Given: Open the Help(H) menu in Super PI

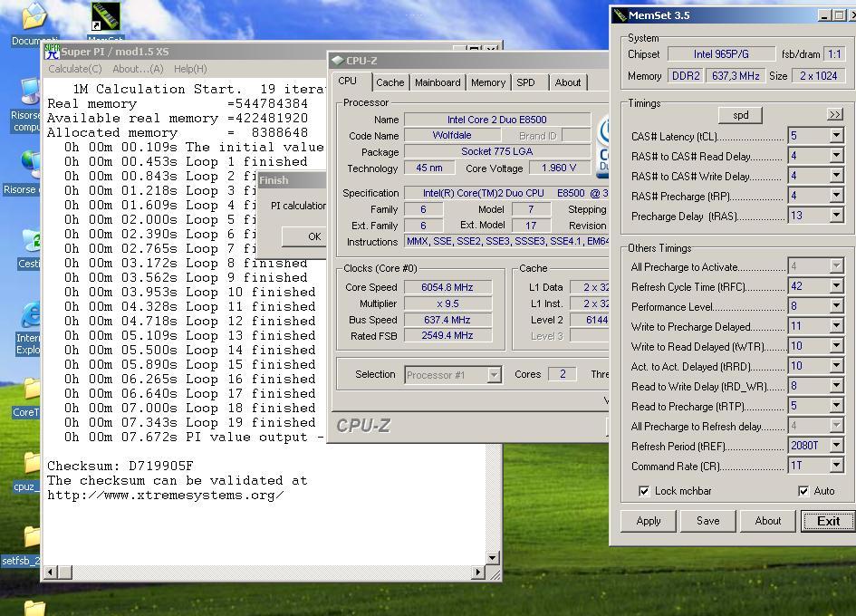Looking at the screenshot, I should click(190, 69).
